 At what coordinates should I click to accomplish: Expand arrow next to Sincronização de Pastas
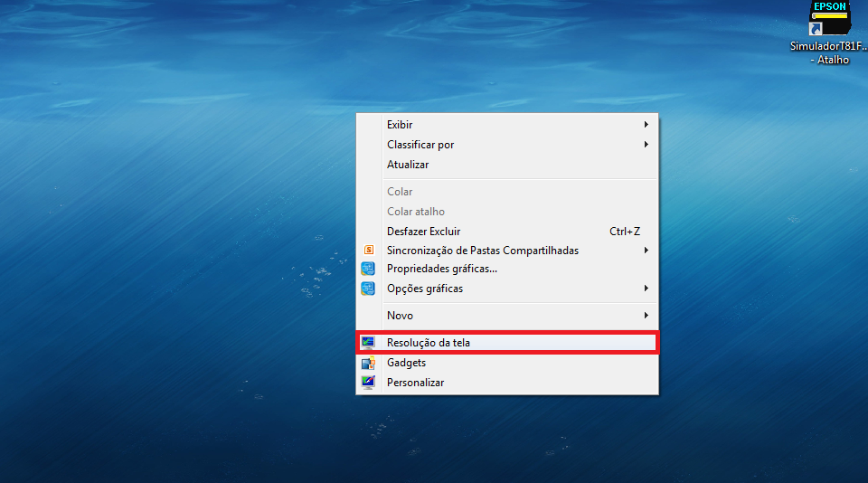pos(646,251)
